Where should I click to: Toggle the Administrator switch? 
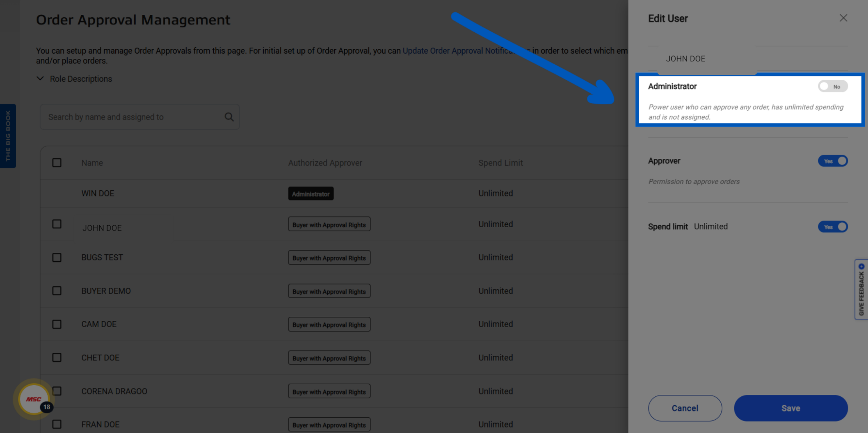coord(832,86)
